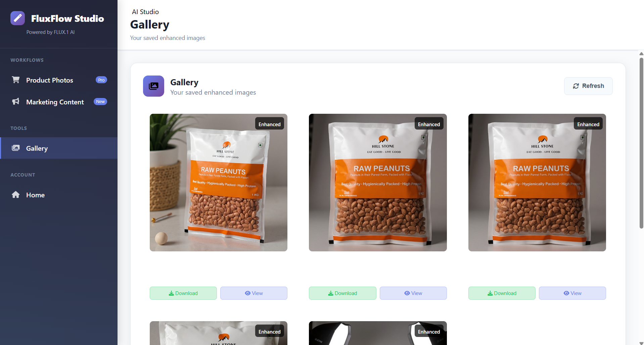Click the circular arrows icon in Refresh

pyautogui.click(x=576, y=86)
